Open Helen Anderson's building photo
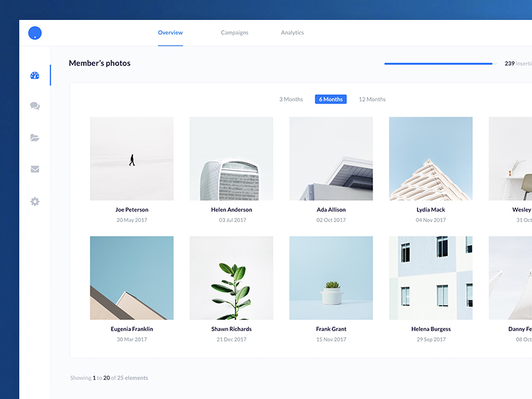 (x=231, y=159)
